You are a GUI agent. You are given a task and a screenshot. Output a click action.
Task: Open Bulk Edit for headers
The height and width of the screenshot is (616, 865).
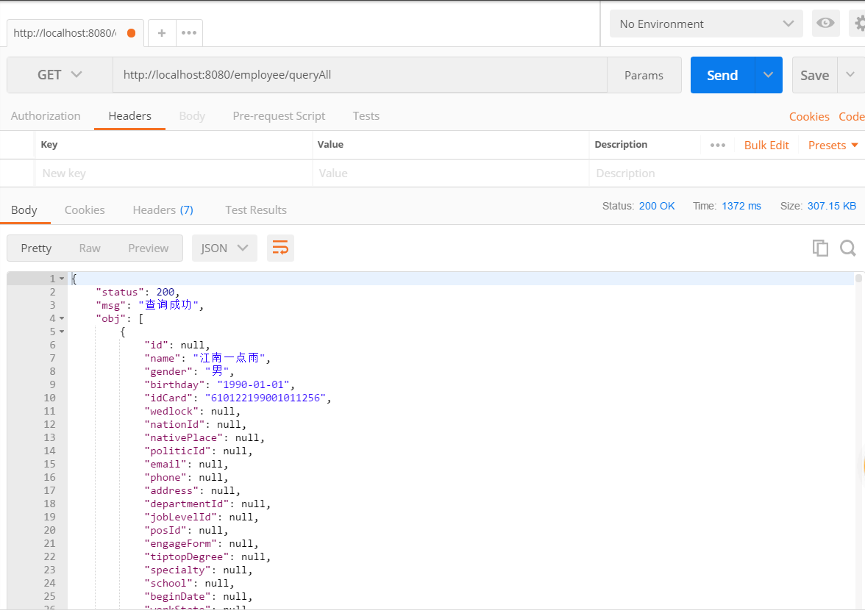pyautogui.click(x=766, y=145)
